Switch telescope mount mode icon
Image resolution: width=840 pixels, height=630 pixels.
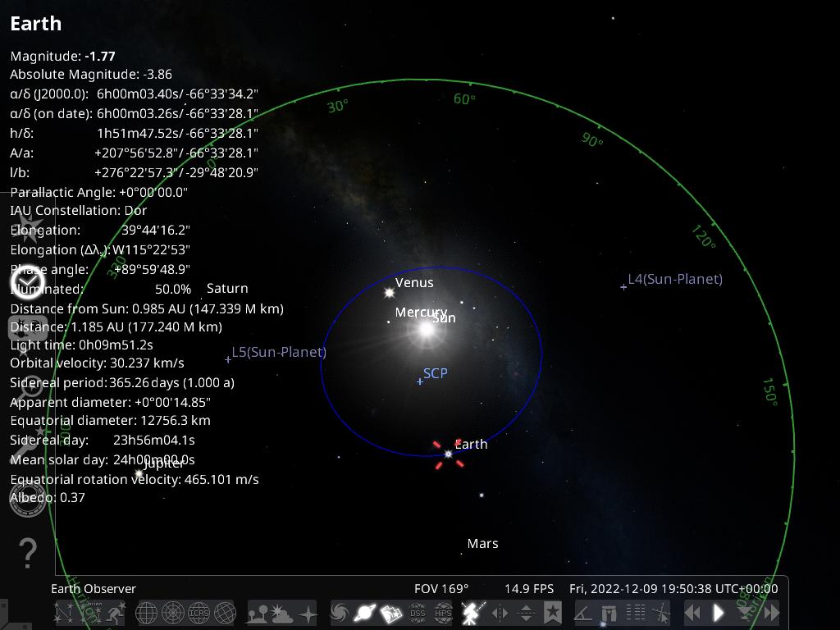tap(473, 612)
